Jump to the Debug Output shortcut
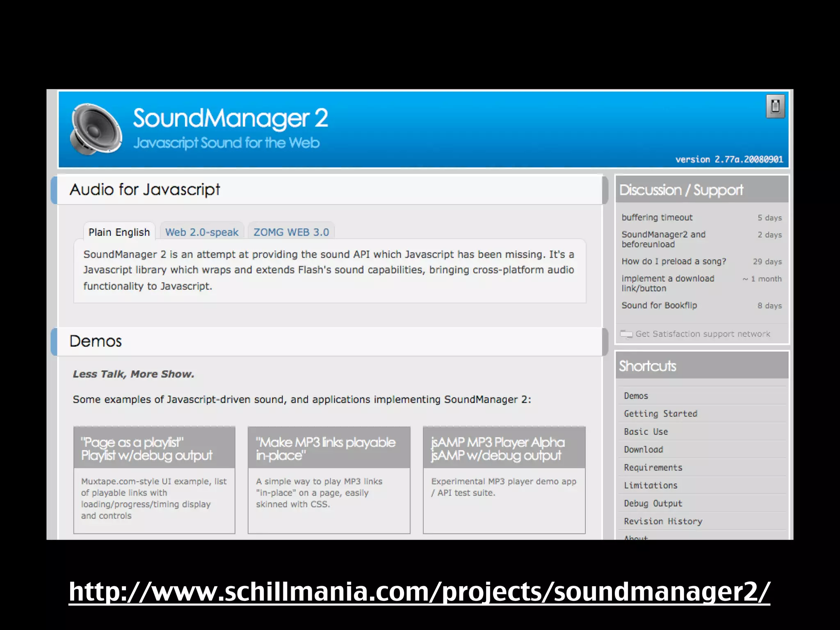 tap(653, 503)
